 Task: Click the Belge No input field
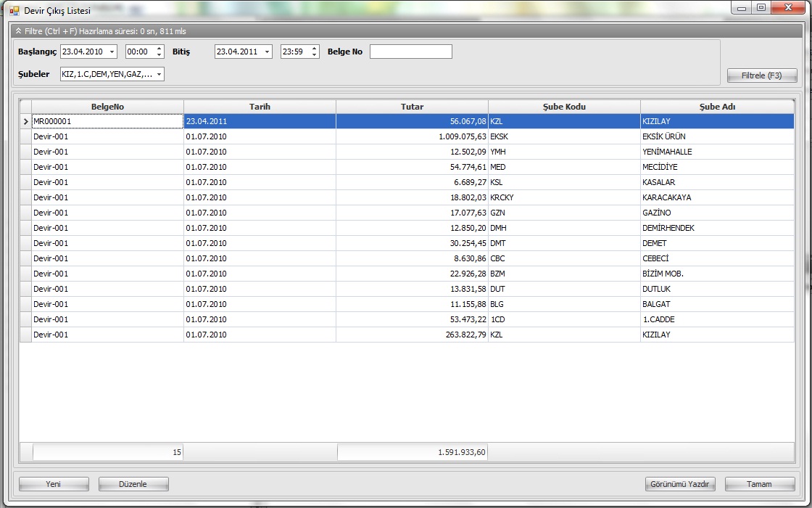[410, 52]
